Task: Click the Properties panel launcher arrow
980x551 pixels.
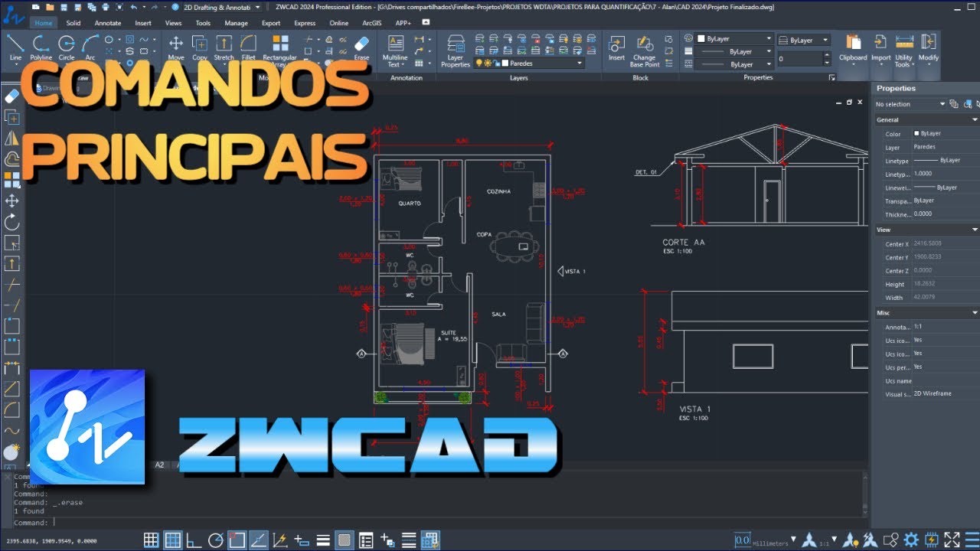Action: (x=831, y=78)
